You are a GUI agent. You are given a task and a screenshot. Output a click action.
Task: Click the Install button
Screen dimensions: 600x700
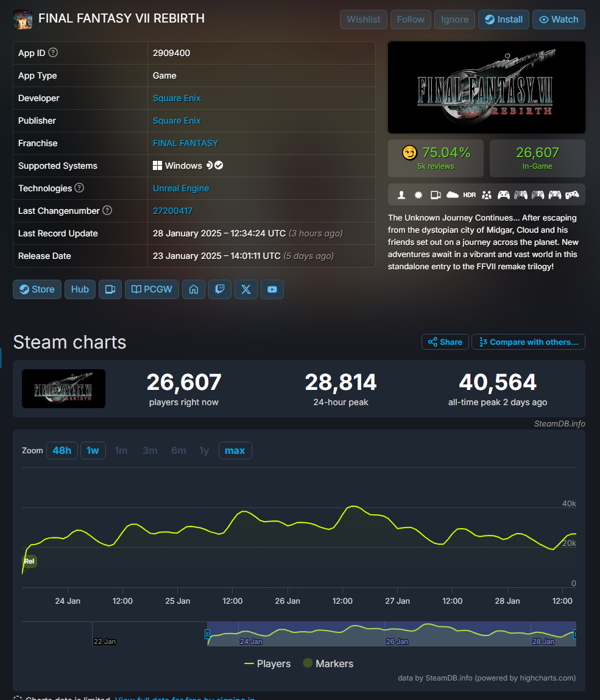tap(504, 19)
